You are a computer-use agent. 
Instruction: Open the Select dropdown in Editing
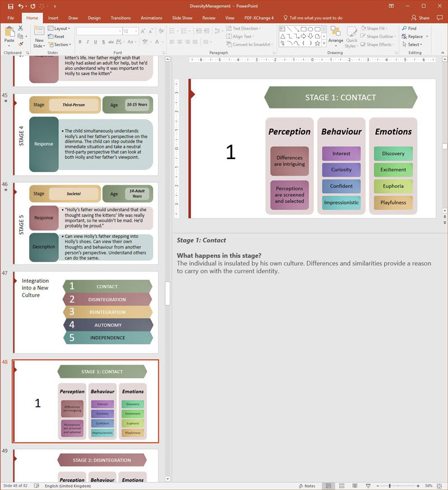pos(412,44)
